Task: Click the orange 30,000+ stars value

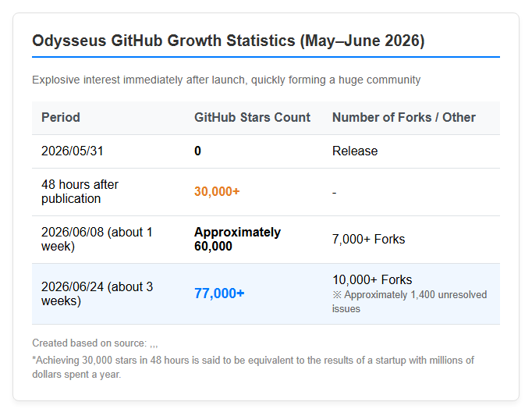Action: [x=217, y=191]
